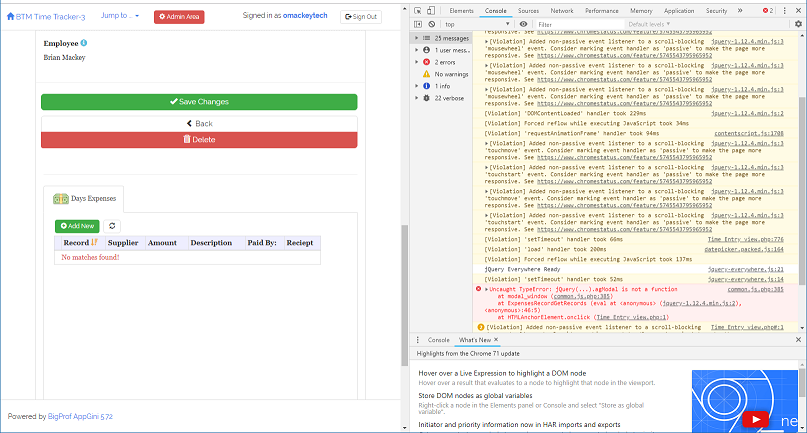807x433 pixels.
Task: Sort by Amount column header
Action: [x=162, y=243]
